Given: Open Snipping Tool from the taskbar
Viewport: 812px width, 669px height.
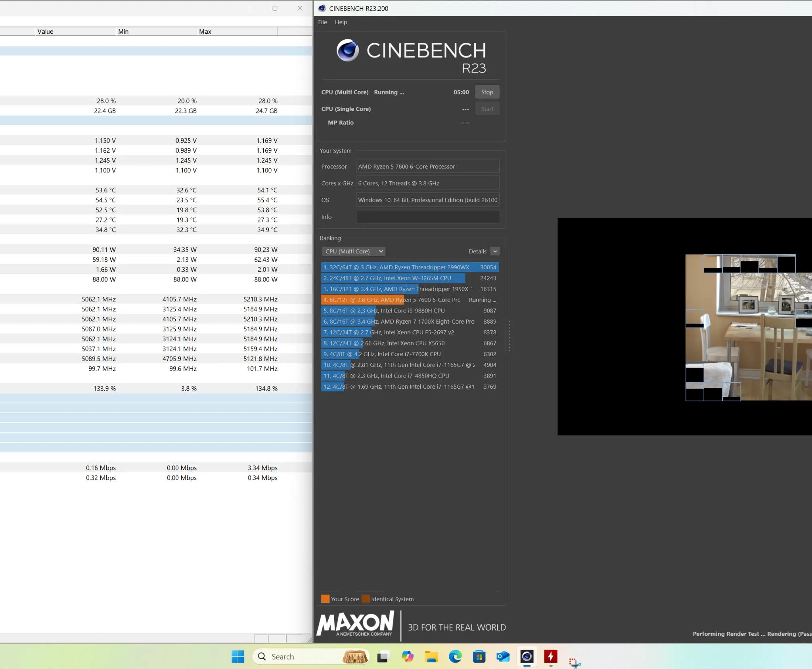Looking at the screenshot, I should click(575, 662).
